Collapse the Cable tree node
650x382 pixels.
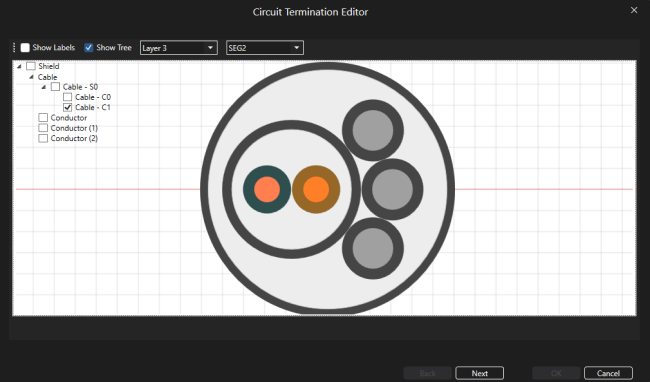pos(31,77)
